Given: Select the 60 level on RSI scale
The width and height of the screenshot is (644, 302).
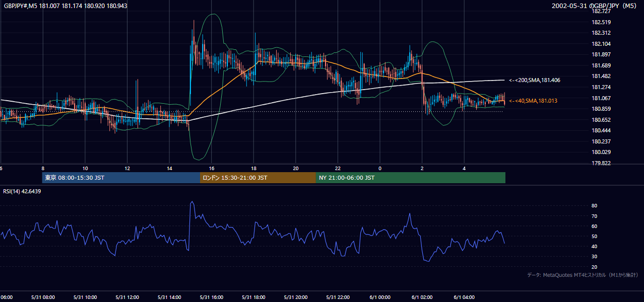Looking at the screenshot, I should tap(595, 226).
